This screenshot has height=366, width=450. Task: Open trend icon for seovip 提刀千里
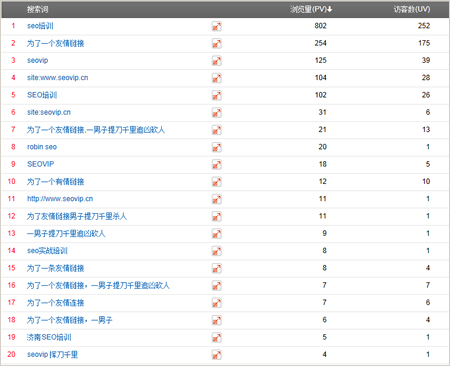click(x=217, y=355)
